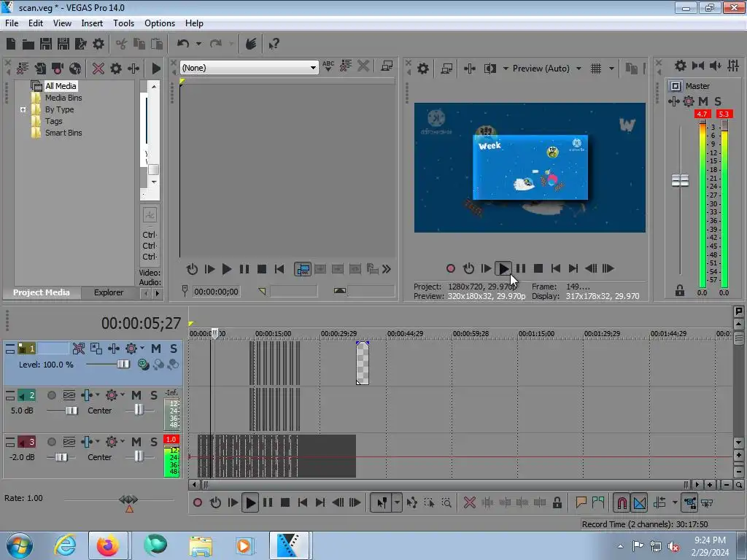Solo audio track 3
Screen dimensions: 747x560
[x=153, y=442]
